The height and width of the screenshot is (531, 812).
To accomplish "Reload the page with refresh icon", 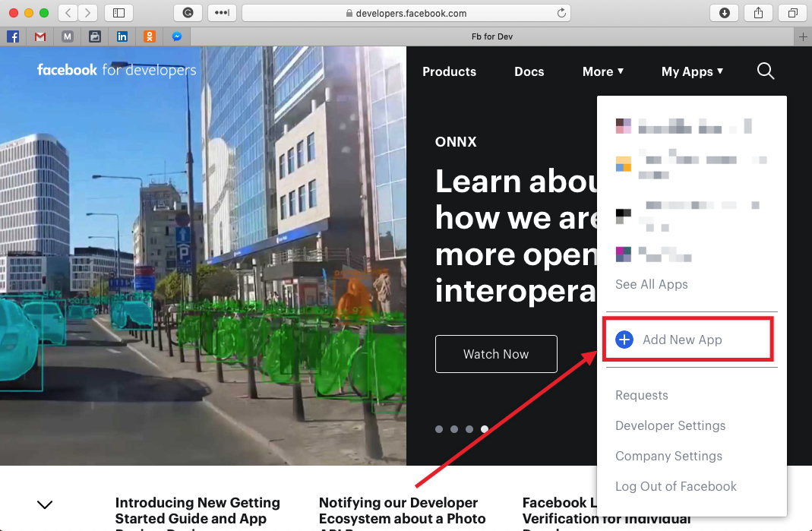I will [561, 13].
